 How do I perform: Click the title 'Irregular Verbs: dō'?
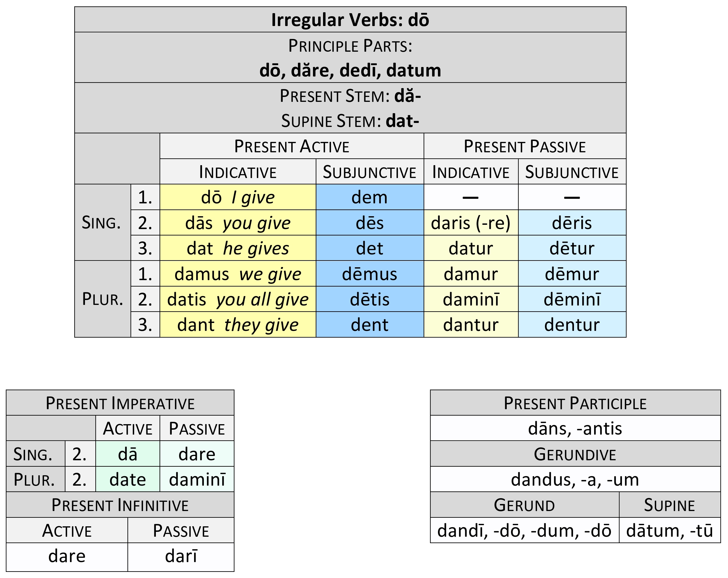[x=350, y=20]
